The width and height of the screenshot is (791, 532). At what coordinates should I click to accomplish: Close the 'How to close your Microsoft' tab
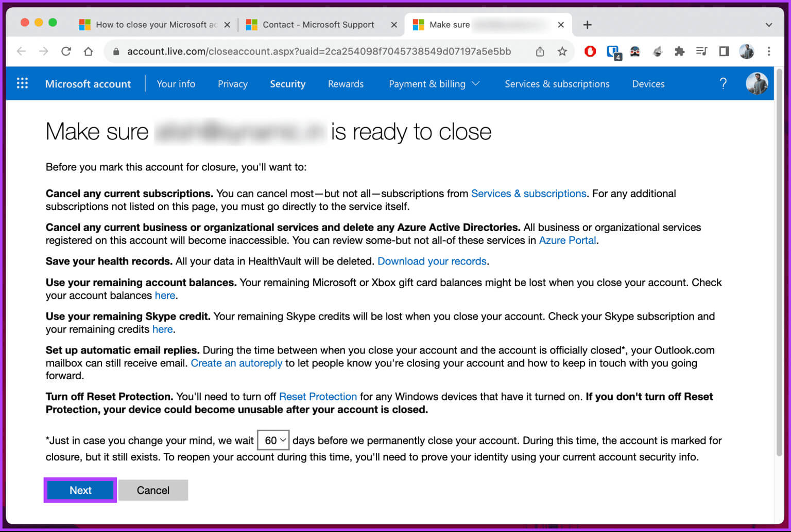click(x=227, y=25)
